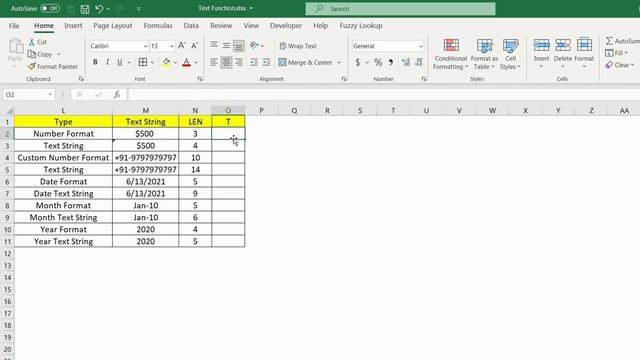Select cell containing Custom Number Format
The height and width of the screenshot is (360, 640).
tap(63, 158)
